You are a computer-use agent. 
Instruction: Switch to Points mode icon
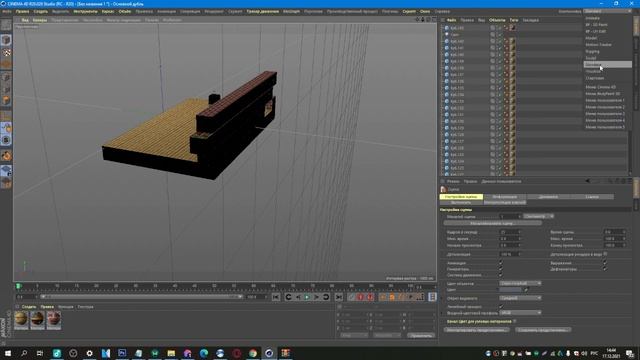(x=6, y=77)
